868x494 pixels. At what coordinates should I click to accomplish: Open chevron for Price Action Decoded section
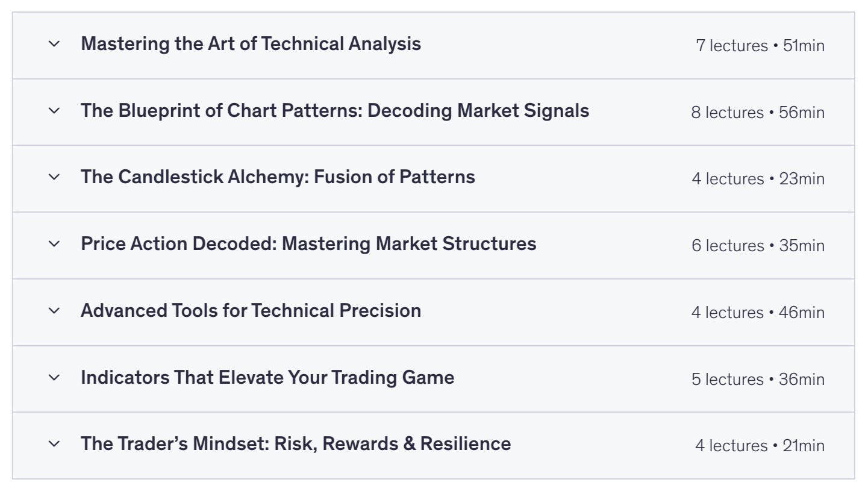coord(54,244)
